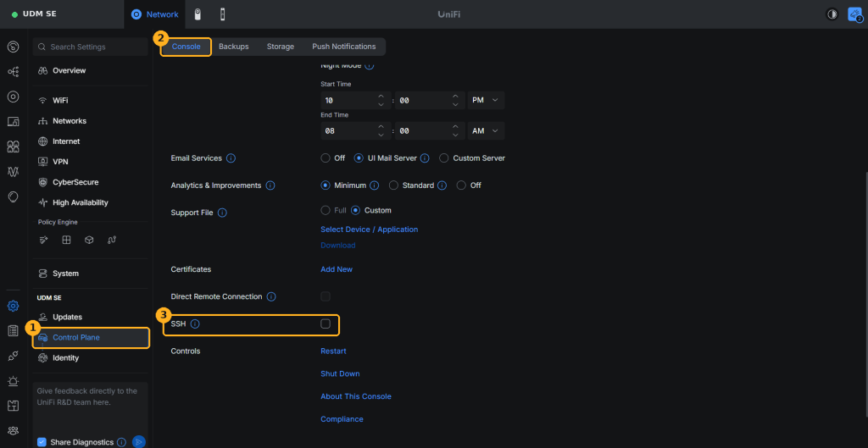Open the Policy Engine wand icon
The height and width of the screenshot is (448, 868).
44,240
